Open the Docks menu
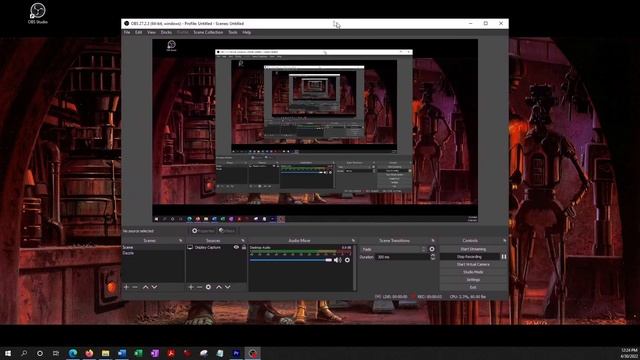This screenshot has width=640, height=360. click(166, 32)
